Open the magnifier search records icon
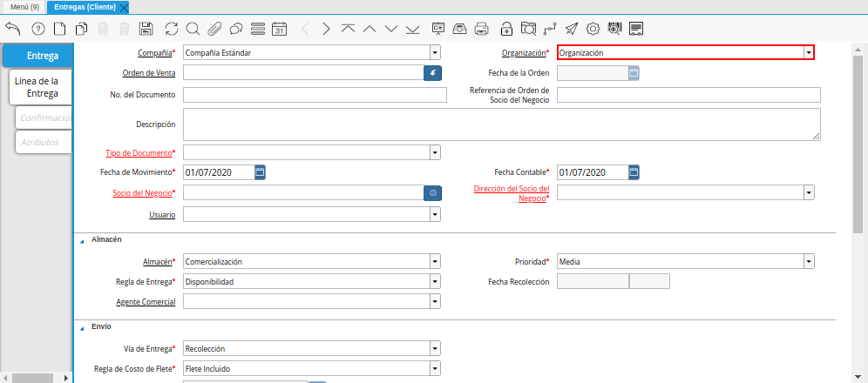The width and height of the screenshot is (868, 383). pyautogui.click(x=193, y=29)
